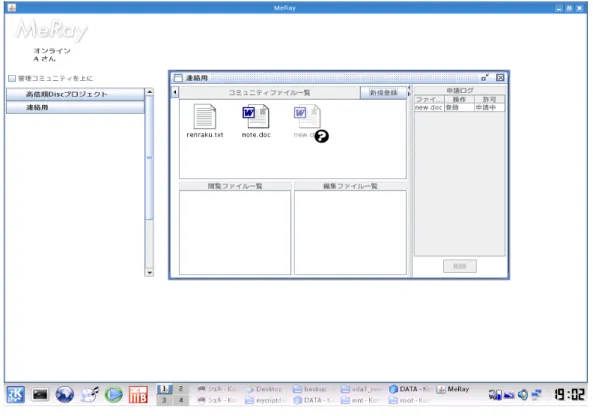Image resolution: width=593 pixels, height=416 pixels.
Task: Click the 許可 column header
Action: coord(489,99)
